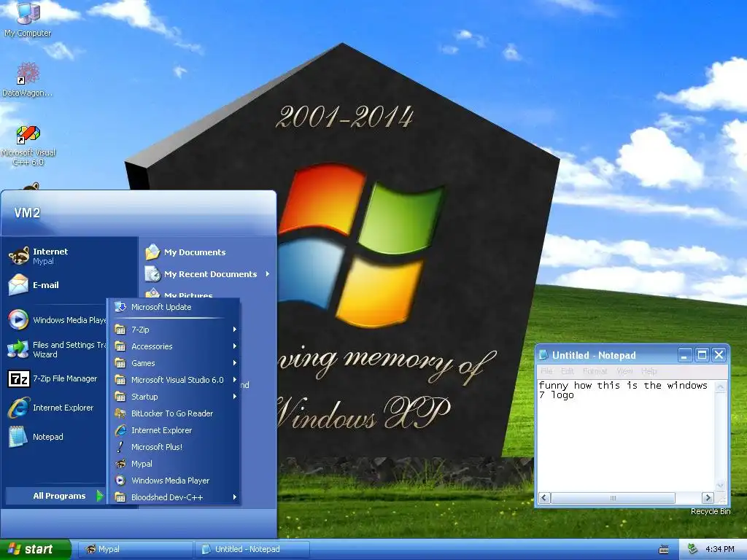Screen dimensions: 747x560
Task: Click Notepad vertical scroll up arrow
Action: point(720,386)
